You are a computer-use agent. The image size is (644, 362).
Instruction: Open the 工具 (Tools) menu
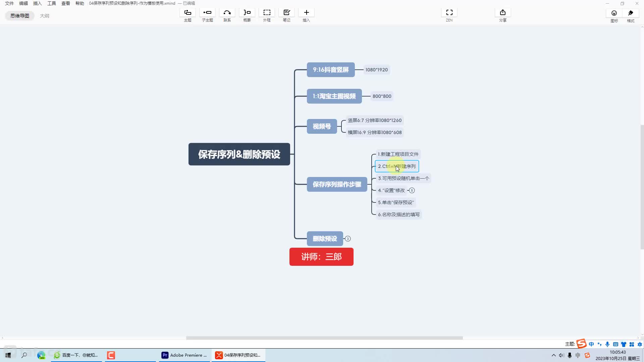(x=52, y=3)
